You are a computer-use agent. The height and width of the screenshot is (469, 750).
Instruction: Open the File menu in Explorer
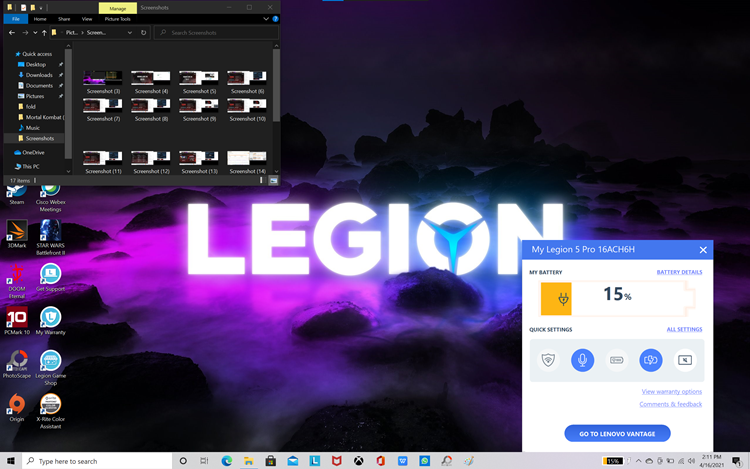[16, 19]
